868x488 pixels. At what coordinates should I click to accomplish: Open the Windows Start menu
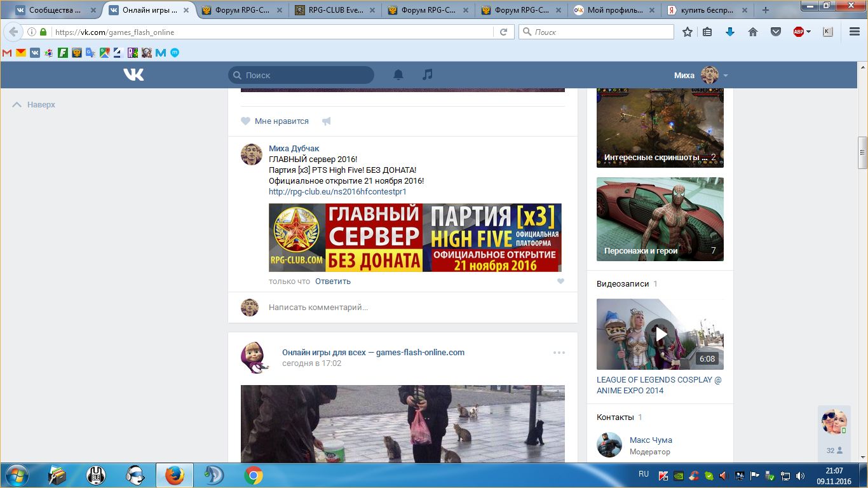[x=16, y=475]
